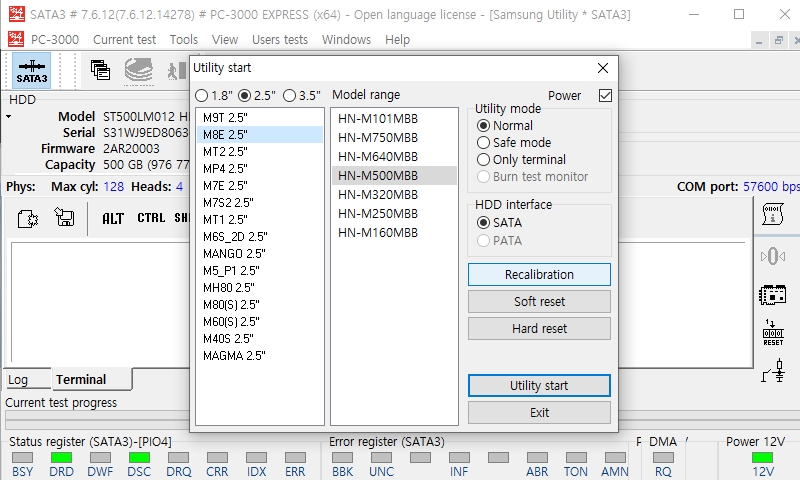Click the ERR status indicator
The width and height of the screenshot is (800, 480).
295,458
